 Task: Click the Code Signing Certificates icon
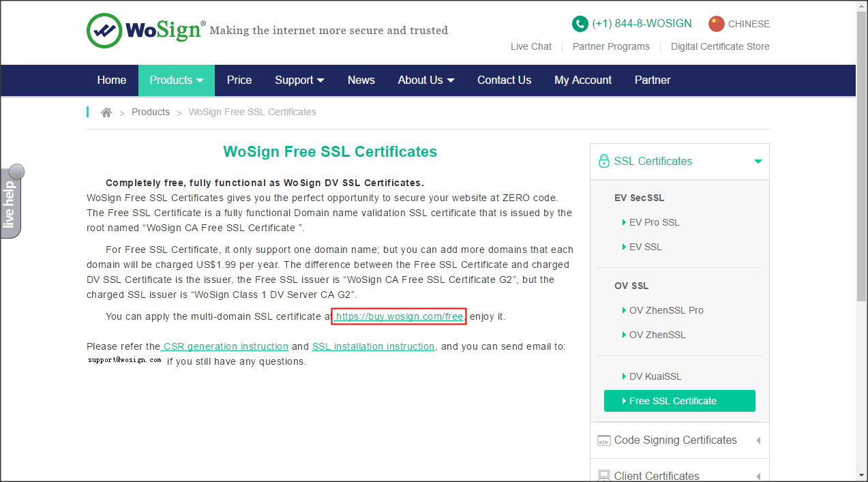[x=603, y=440]
